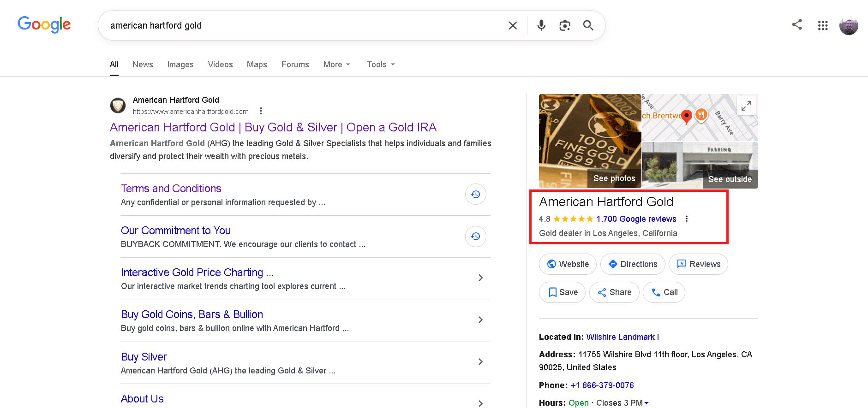Screen dimensions: 868x408
Task: Click the orange restaurant marker on map
Action: click(x=701, y=114)
